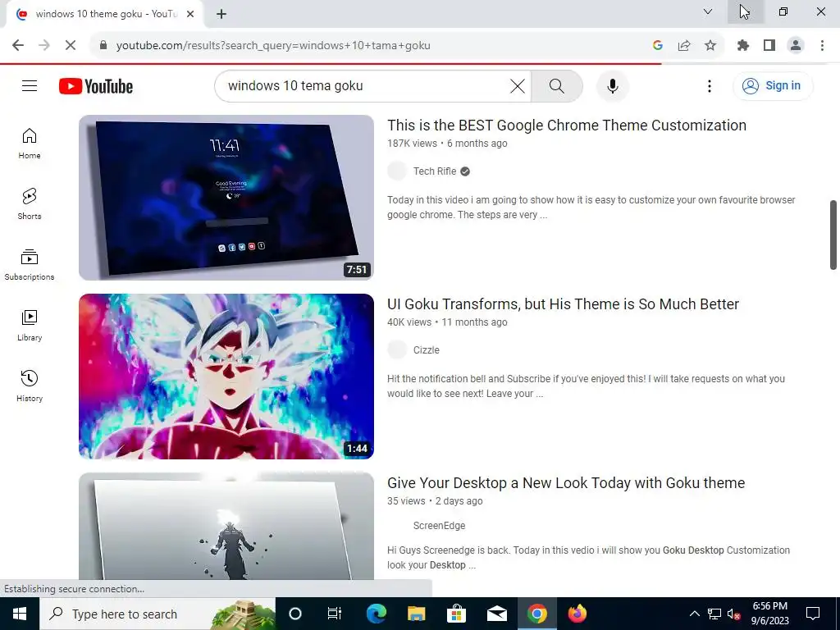The width and height of the screenshot is (840, 630).
Task: Share this page via address bar icon
Action: coord(684,45)
